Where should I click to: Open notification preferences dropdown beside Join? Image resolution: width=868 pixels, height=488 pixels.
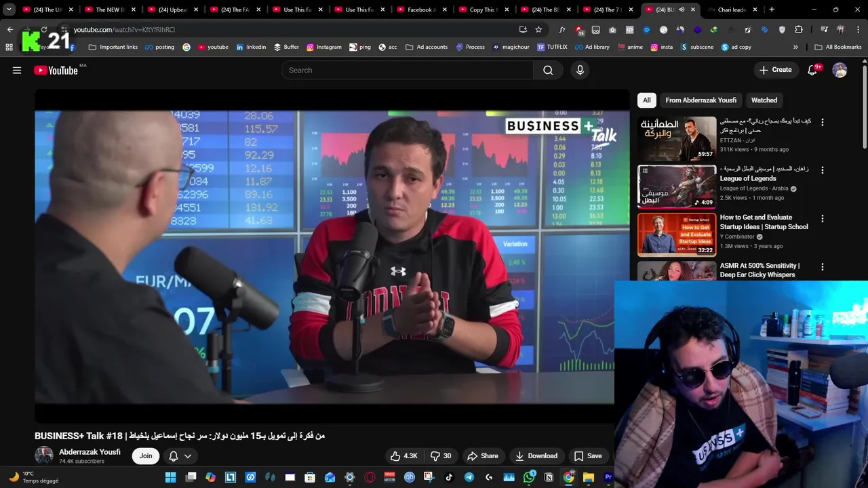pyautogui.click(x=180, y=456)
